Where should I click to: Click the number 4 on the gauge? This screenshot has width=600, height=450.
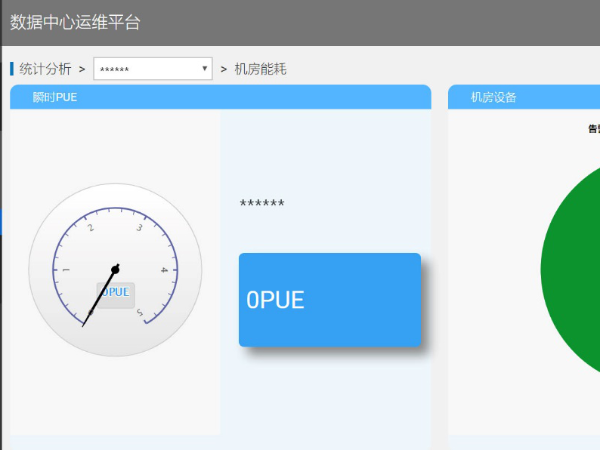click(x=163, y=270)
